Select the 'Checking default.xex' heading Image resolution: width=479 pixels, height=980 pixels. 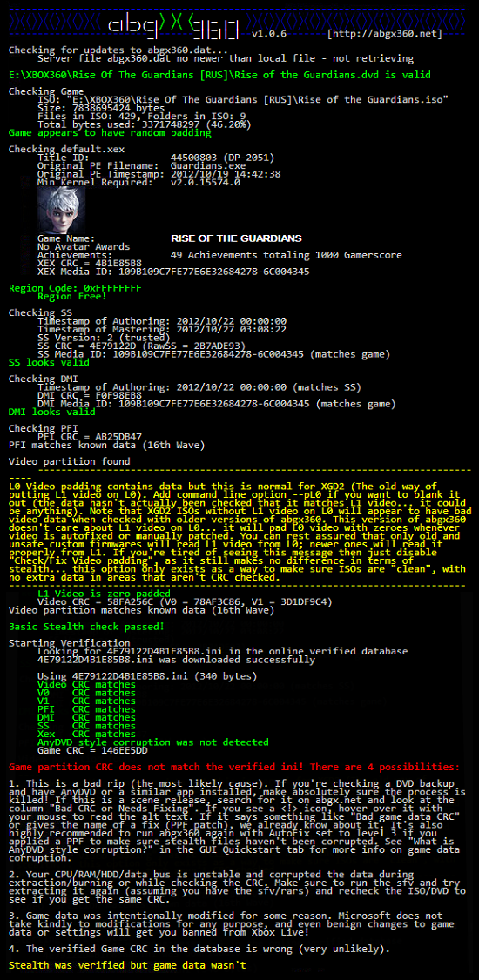[66, 150]
